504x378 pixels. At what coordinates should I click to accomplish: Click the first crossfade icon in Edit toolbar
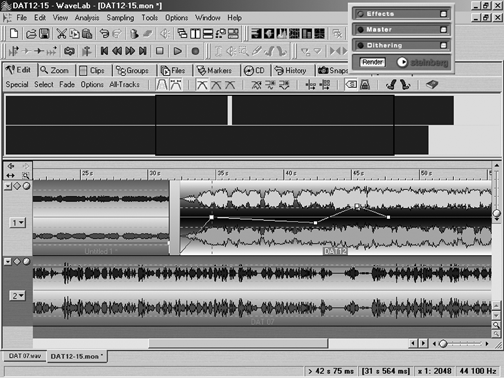coord(202,85)
